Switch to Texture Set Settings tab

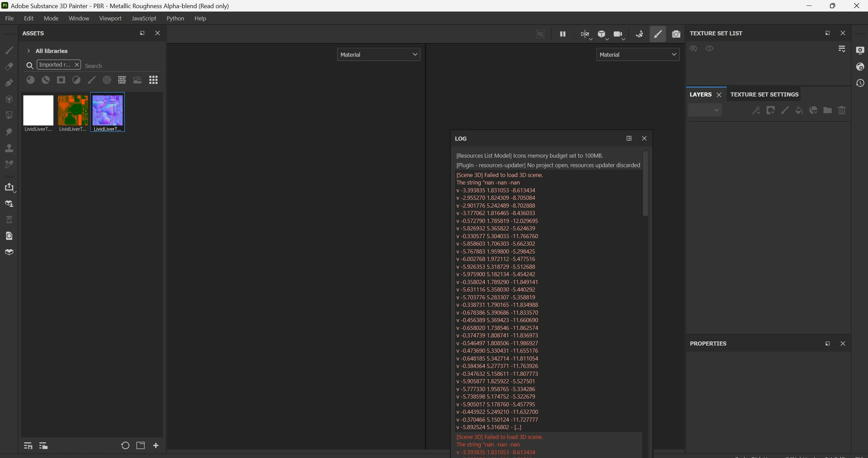(x=764, y=94)
